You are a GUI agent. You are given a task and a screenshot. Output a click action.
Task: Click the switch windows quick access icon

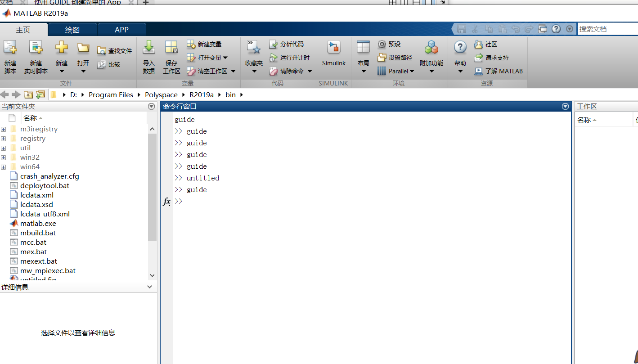coord(543,29)
